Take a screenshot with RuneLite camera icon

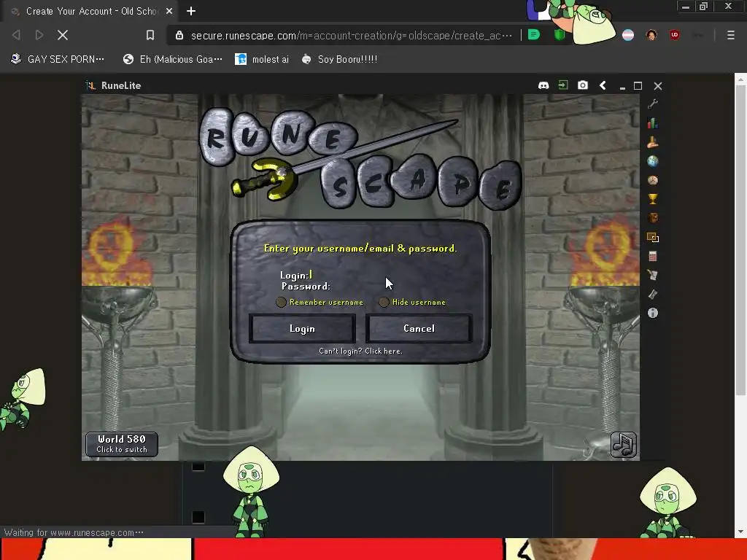(583, 85)
